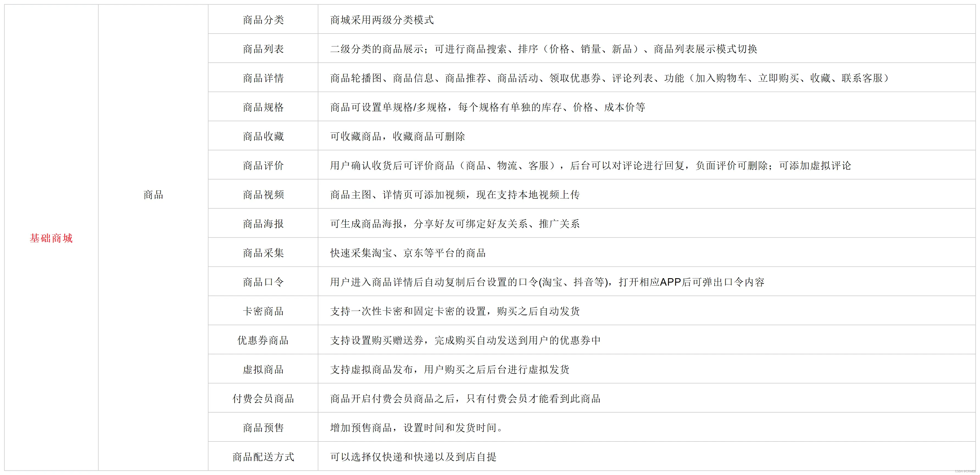The width and height of the screenshot is (980, 475).
Task: Click description text 商城采用两级分类模式
Action: tap(382, 20)
